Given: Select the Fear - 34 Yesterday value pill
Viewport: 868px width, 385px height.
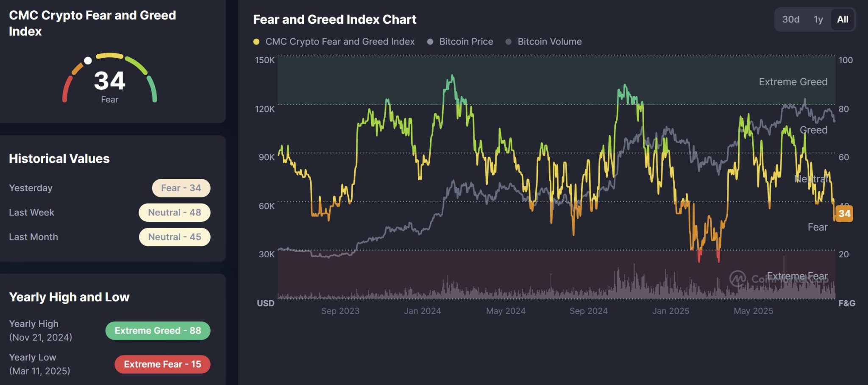Looking at the screenshot, I should tap(181, 188).
